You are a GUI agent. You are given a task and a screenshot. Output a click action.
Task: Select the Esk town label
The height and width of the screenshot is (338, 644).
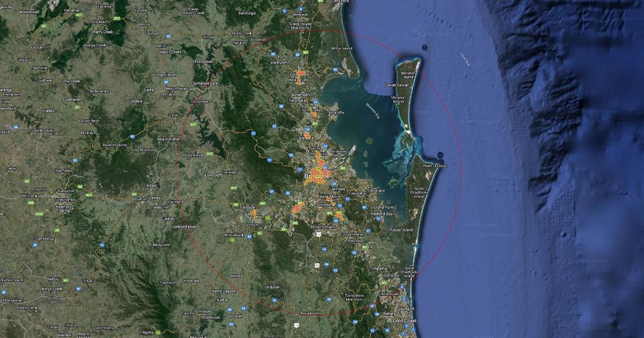pyautogui.click(x=174, y=115)
